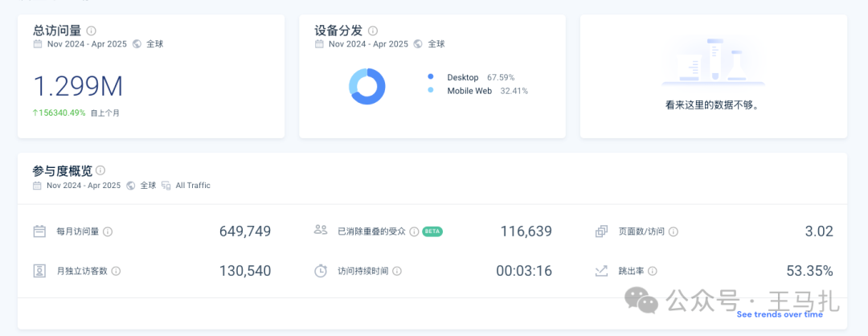Click globe icon in 设备分发 card
The image size is (868, 336).
click(418, 43)
